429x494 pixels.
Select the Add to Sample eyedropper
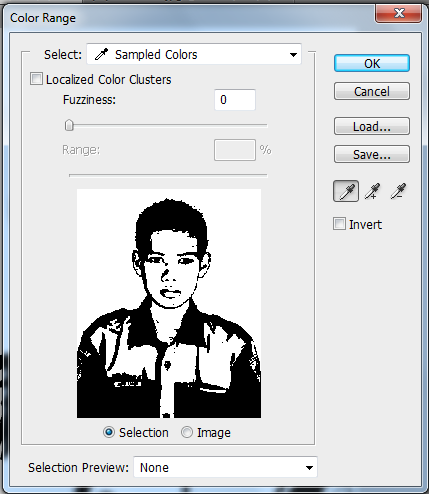(372, 191)
